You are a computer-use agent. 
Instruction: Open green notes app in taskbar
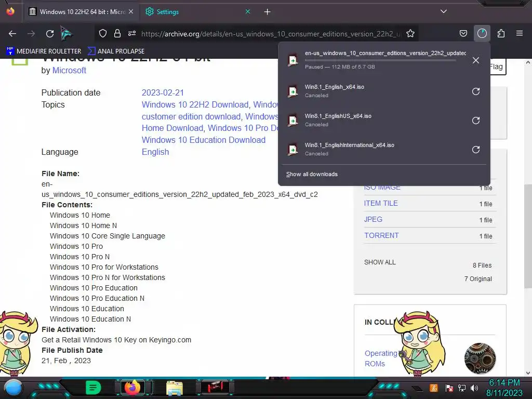coord(93,388)
